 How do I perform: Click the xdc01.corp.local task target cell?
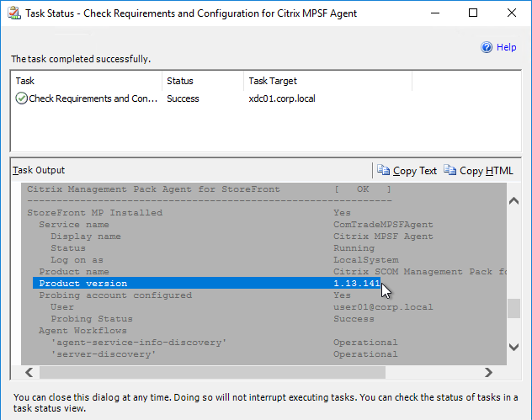coord(282,98)
